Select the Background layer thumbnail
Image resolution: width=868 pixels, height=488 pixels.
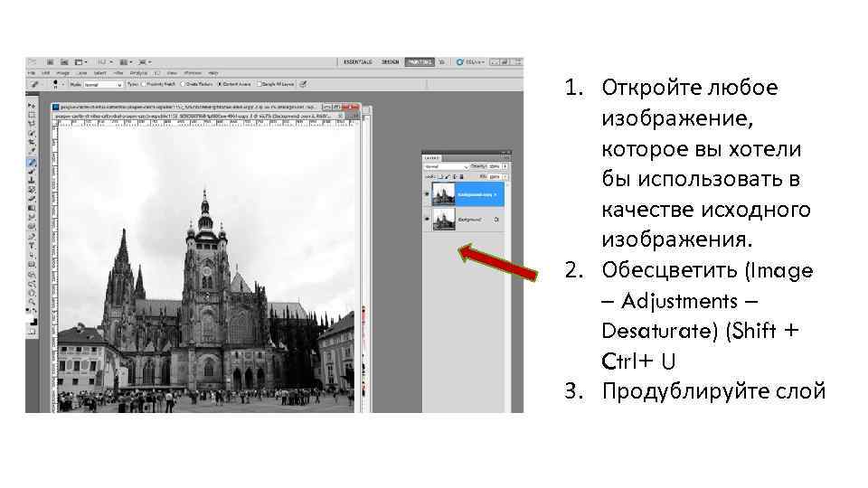[x=443, y=219]
